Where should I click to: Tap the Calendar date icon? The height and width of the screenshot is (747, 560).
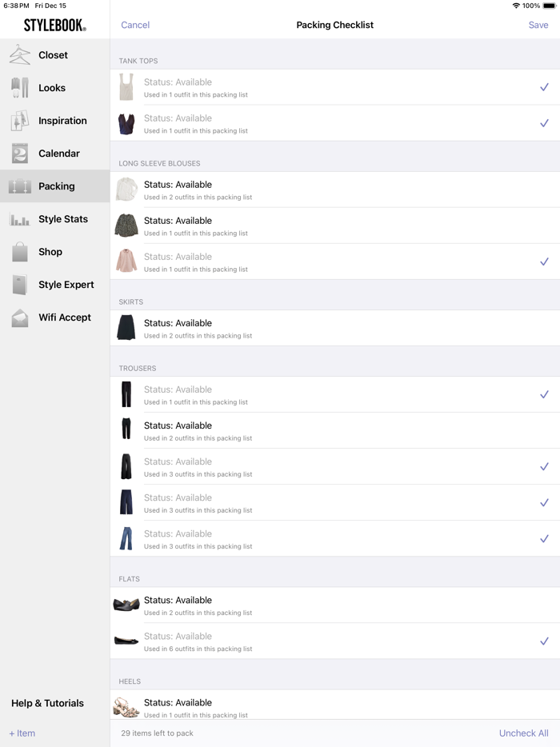pyautogui.click(x=19, y=154)
